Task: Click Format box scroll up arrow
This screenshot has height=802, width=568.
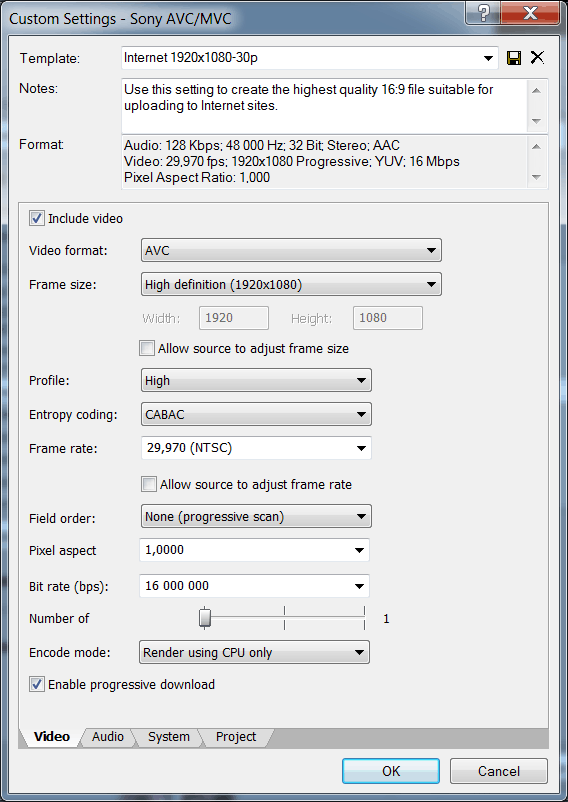Action: [536, 146]
